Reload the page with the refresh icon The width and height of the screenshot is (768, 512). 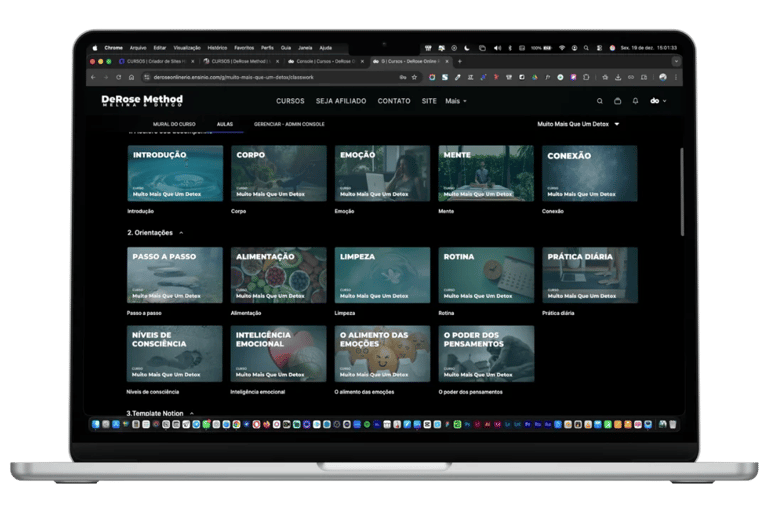click(x=119, y=77)
